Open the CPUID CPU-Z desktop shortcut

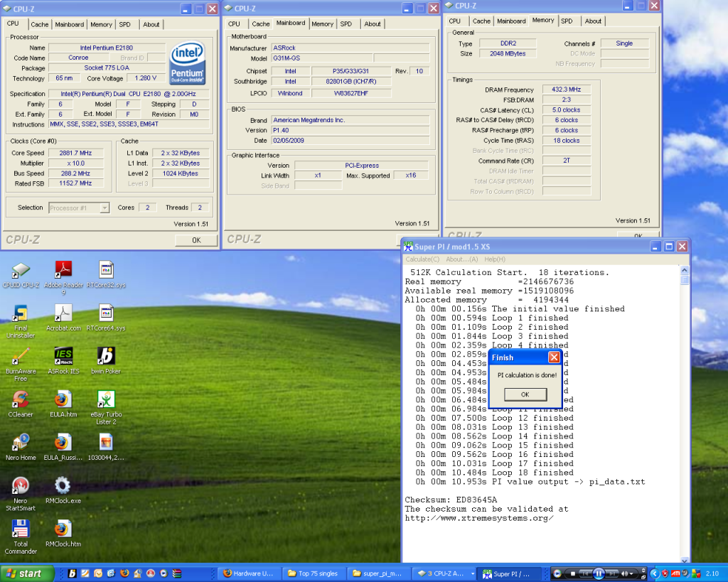21,271
